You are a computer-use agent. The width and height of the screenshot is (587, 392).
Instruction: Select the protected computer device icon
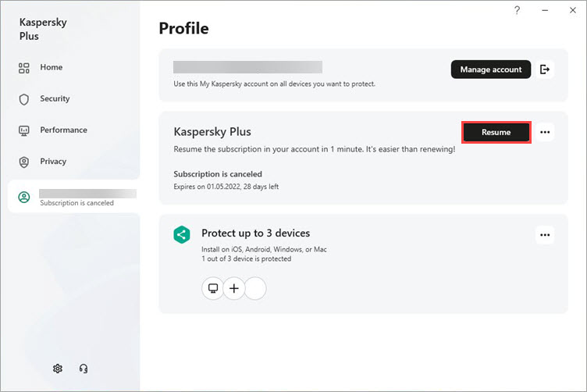(213, 288)
